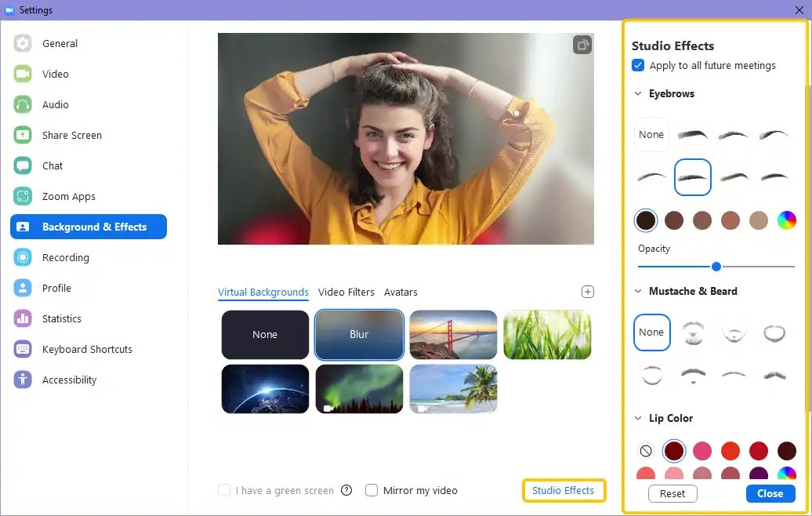
Task: Open Keyboard Shortcuts settings
Action: (86, 349)
